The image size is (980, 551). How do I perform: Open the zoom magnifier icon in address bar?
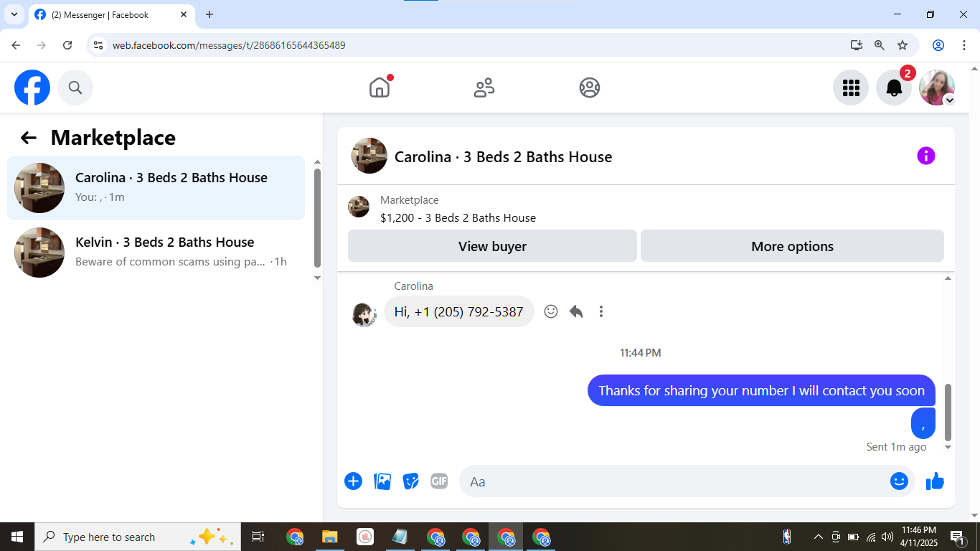(880, 45)
